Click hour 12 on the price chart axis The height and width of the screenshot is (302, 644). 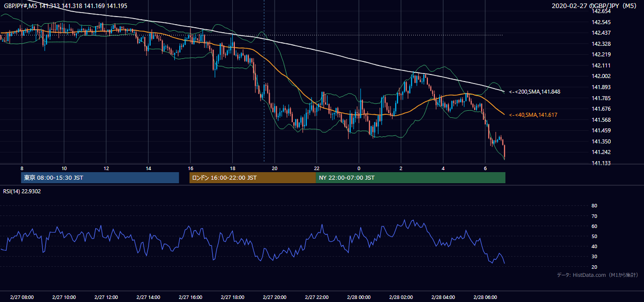point(106,168)
